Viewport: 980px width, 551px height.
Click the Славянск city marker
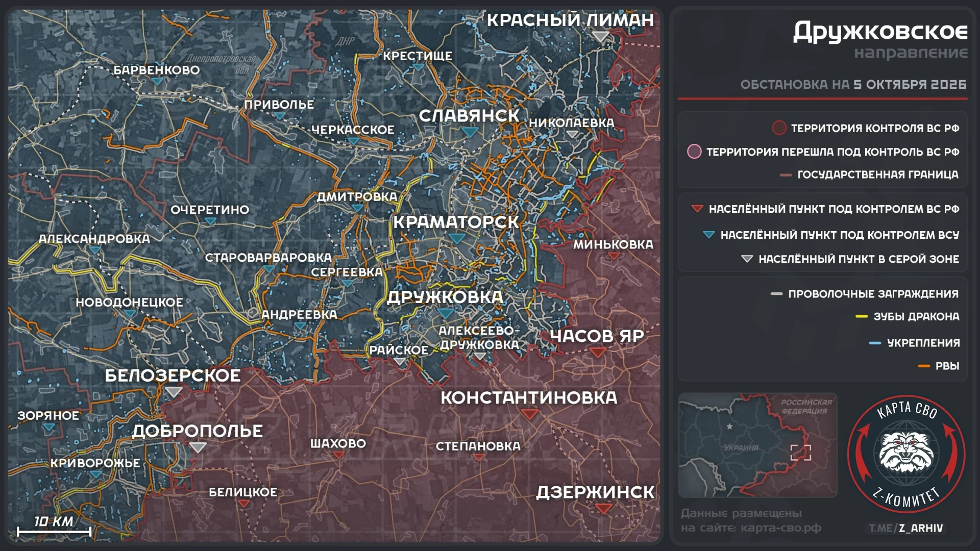click(470, 132)
